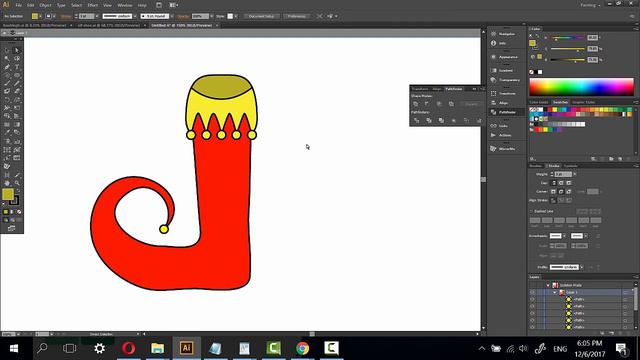Pick the Lasso tool
The height and width of the screenshot is (360, 640).
tap(17, 59)
